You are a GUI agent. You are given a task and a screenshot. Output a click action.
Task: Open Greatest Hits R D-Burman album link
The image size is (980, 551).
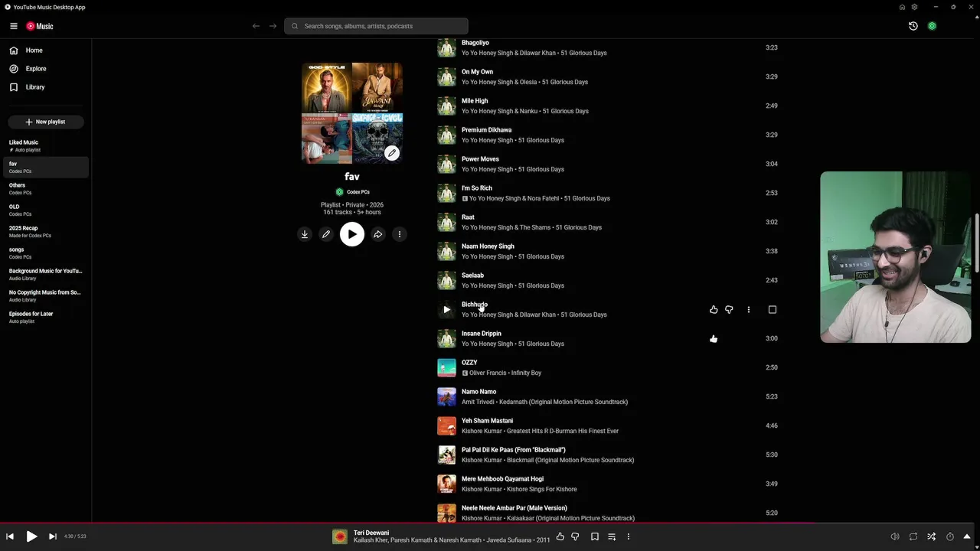pyautogui.click(x=563, y=432)
